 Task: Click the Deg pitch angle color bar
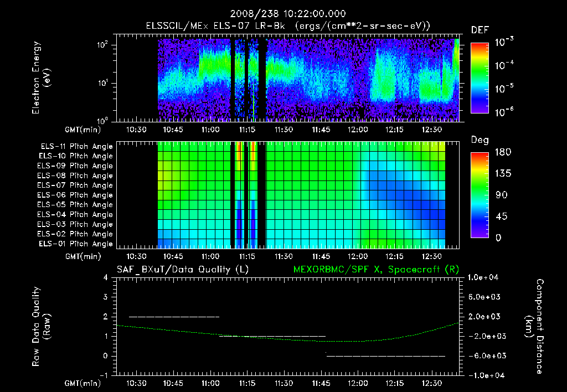tap(480, 195)
